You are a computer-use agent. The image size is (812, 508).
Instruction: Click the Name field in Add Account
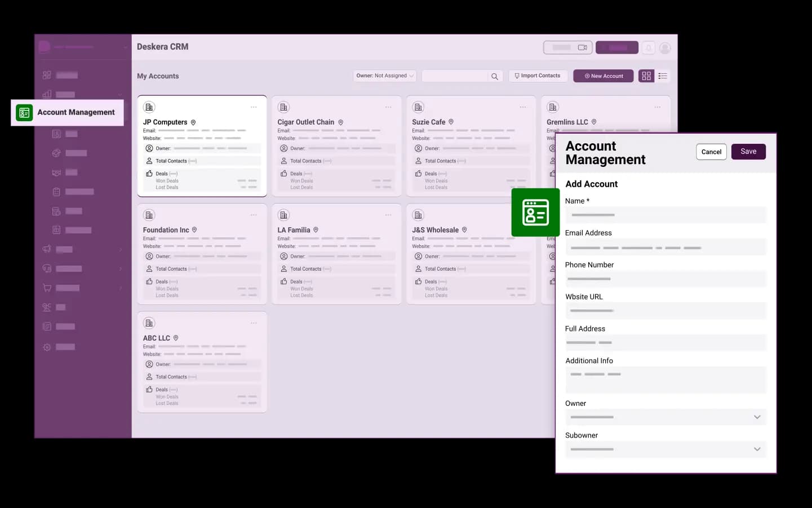point(666,215)
